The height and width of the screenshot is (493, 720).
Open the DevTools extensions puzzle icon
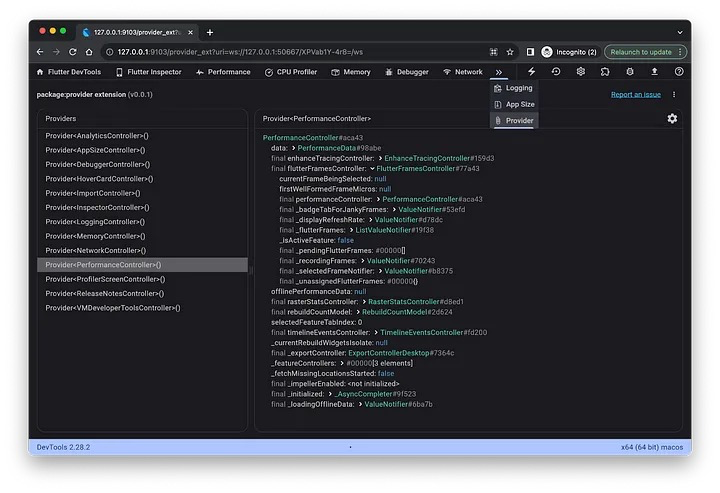605,72
